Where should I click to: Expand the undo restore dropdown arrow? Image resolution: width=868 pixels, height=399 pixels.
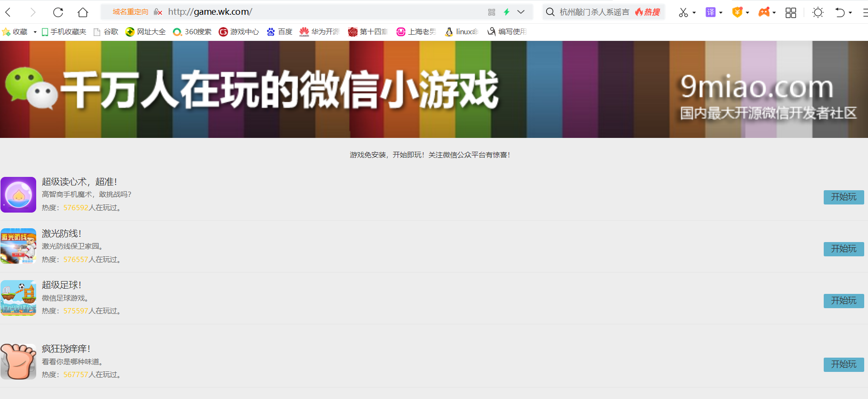pos(850,13)
